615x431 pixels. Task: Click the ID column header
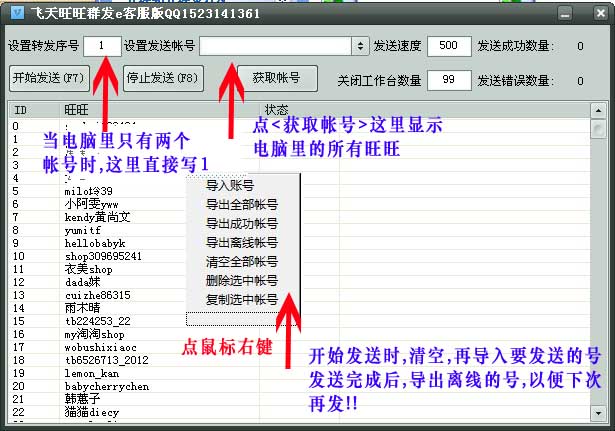pos(34,110)
